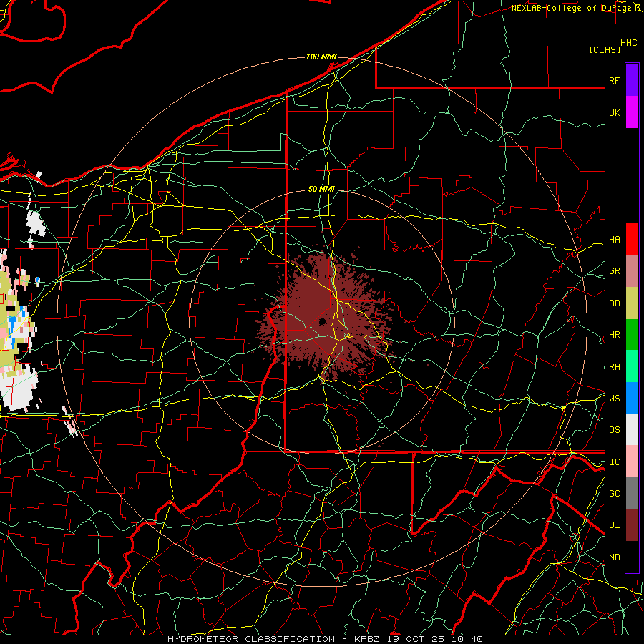The height and width of the screenshot is (644, 644).
Task: Click the UK magenta legend swatch
Action: (x=632, y=112)
